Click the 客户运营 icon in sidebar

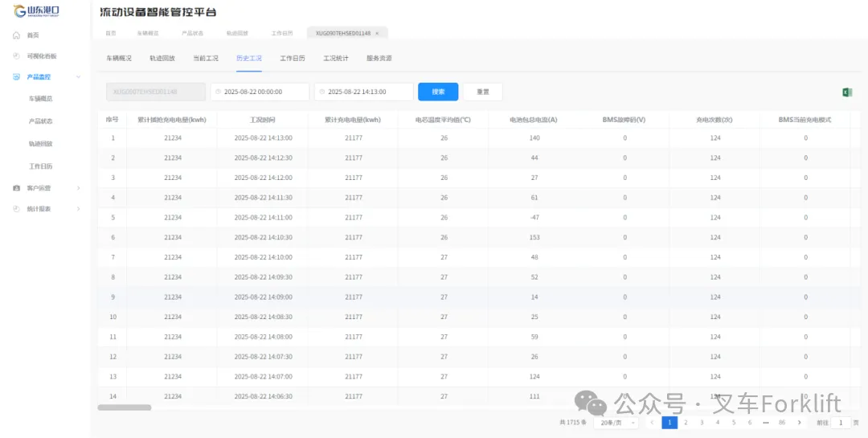pos(17,188)
